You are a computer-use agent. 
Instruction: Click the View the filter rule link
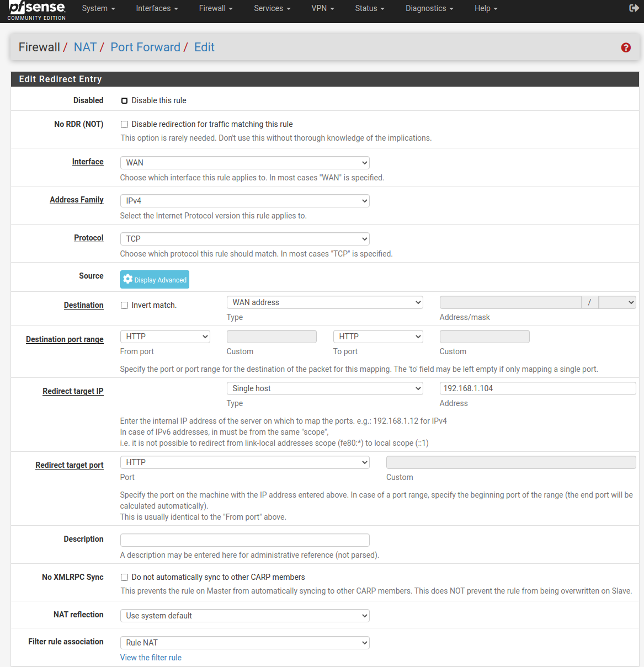click(151, 658)
